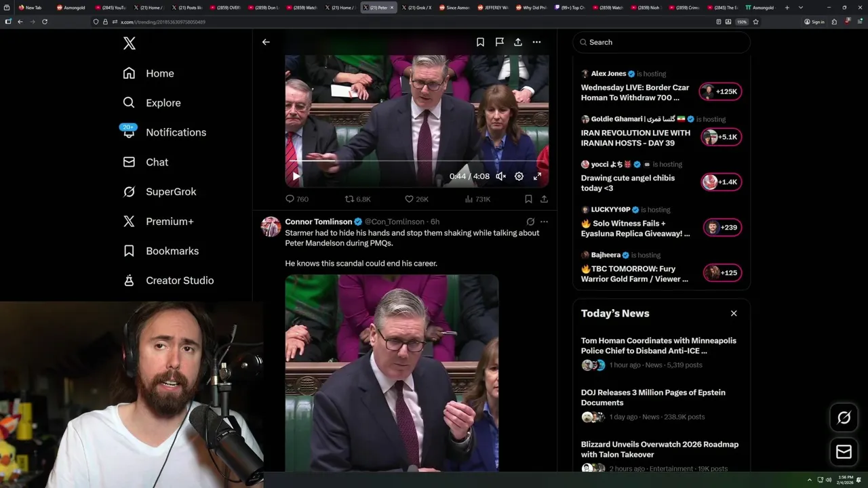
Task: Open Connor Tomlinson's name link
Action: [x=319, y=222]
